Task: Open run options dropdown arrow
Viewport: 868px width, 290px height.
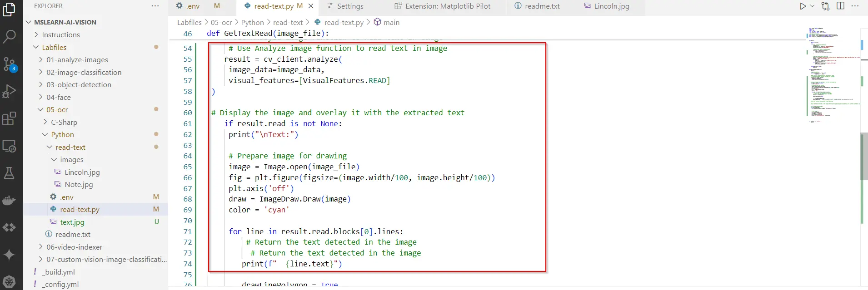Action: [812, 6]
